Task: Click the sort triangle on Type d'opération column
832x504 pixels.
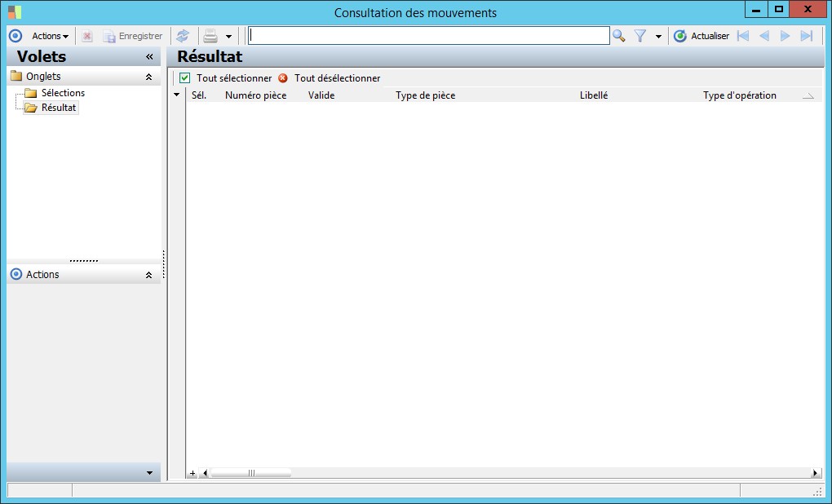Action: click(808, 96)
